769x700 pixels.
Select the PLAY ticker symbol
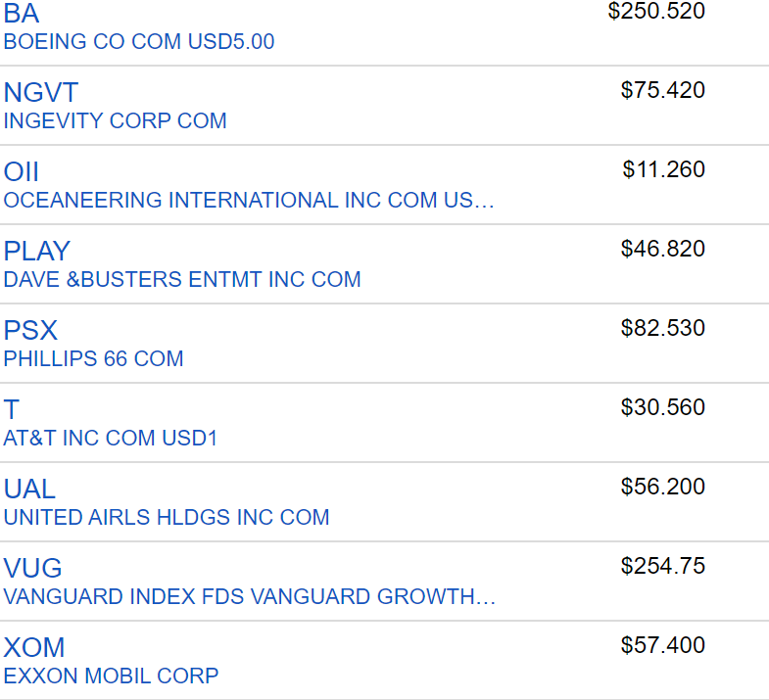click(x=37, y=252)
